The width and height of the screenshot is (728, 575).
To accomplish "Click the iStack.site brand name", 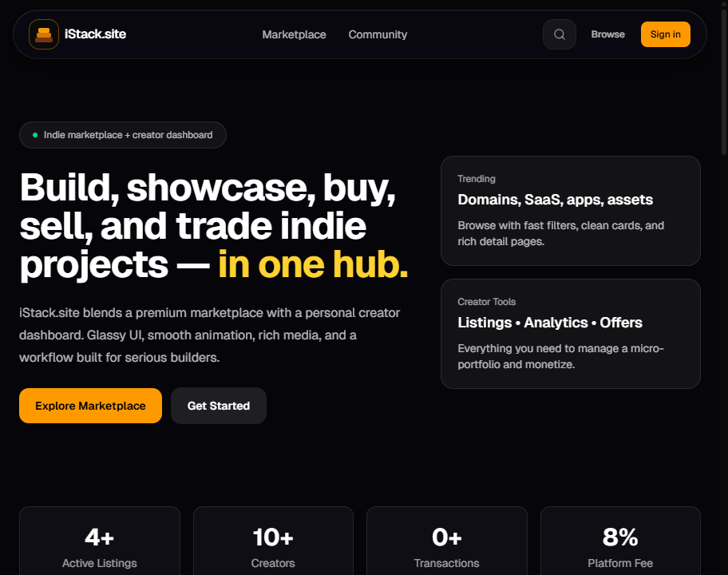I will tap(95, 34).
